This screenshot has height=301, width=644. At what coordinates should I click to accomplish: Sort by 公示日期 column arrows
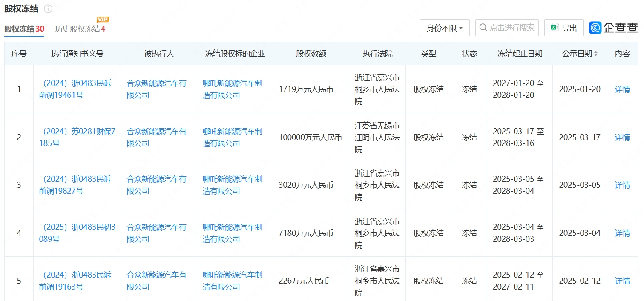tap(595, 54)
